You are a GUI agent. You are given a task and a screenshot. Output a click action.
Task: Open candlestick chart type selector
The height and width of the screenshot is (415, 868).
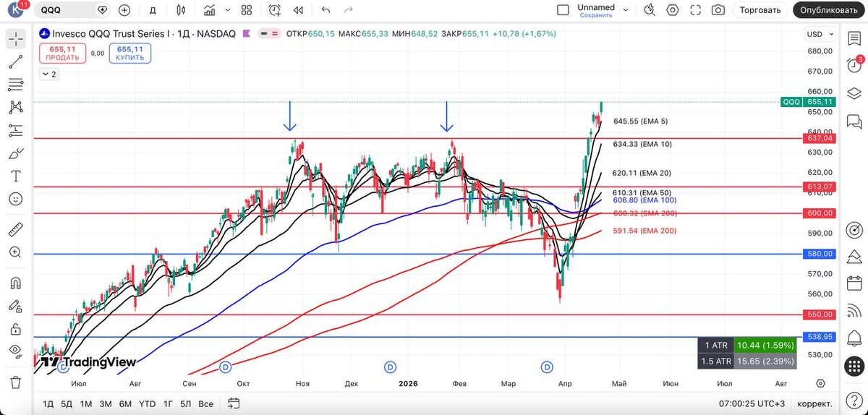click(181, 10)
